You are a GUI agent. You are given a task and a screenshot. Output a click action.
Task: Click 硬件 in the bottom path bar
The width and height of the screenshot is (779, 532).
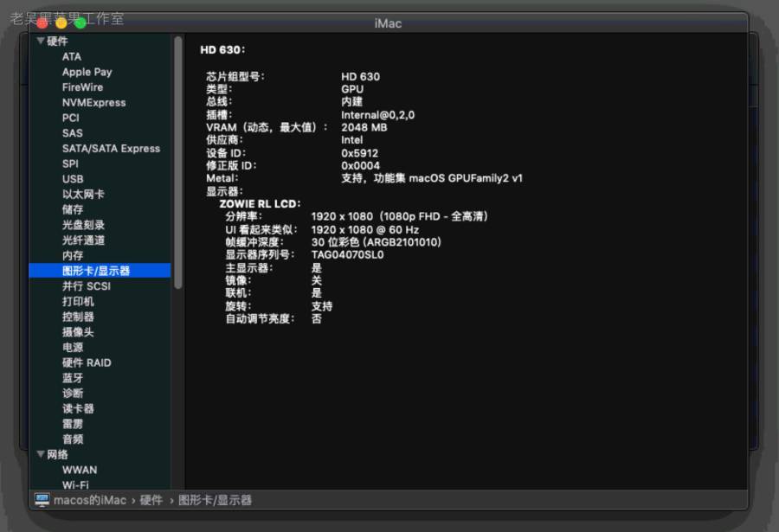coord(151,500)
